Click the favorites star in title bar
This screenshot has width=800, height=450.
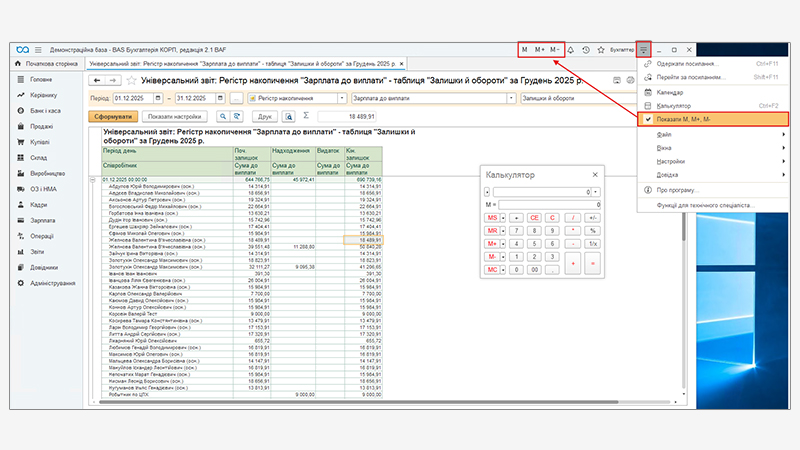[x=600, y=49]
